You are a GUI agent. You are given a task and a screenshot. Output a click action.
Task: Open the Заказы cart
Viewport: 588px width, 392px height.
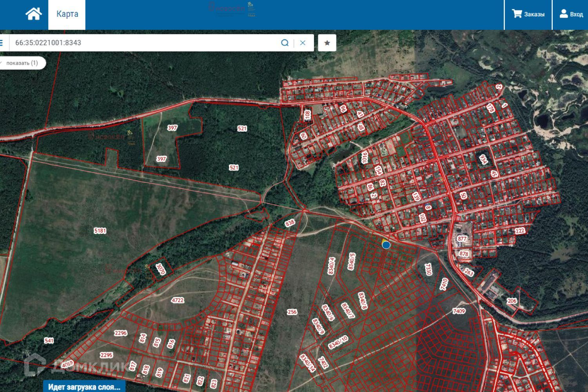coord(528,14)
